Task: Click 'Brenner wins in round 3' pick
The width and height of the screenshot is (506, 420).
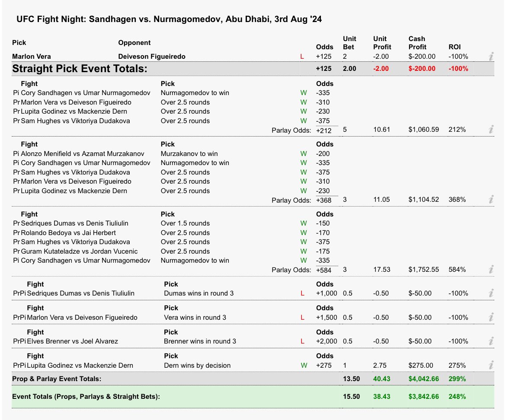Action: tap(200, 341)
